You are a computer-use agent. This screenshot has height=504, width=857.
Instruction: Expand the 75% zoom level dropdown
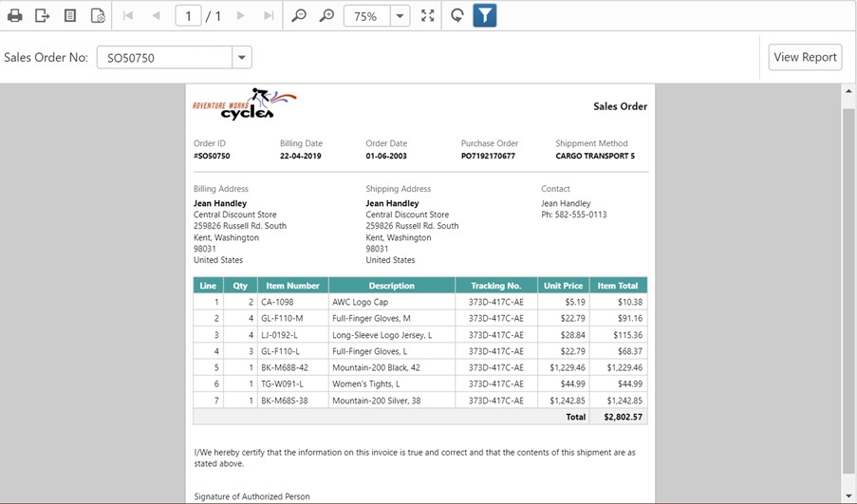point(400,16)
